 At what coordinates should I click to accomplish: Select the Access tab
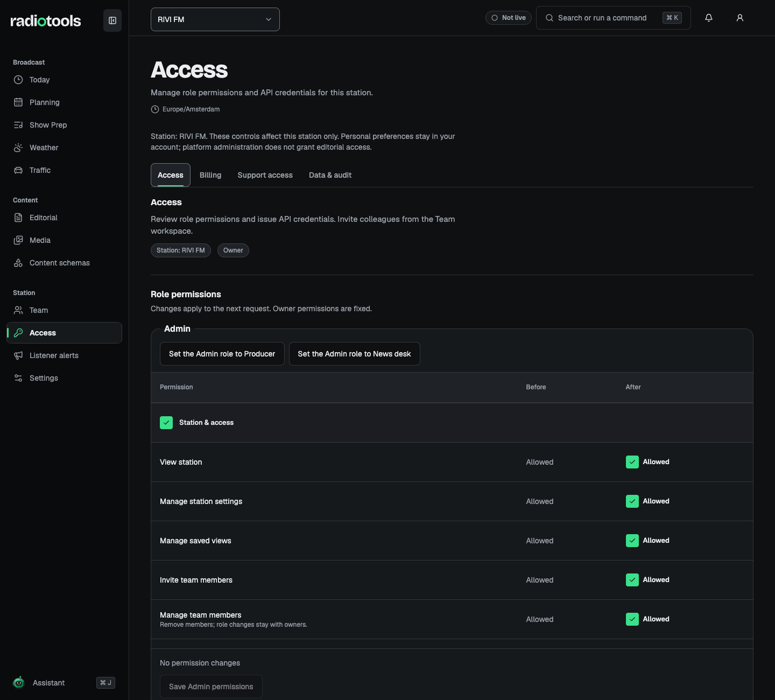pyautogui.click(x=171, y=175)
